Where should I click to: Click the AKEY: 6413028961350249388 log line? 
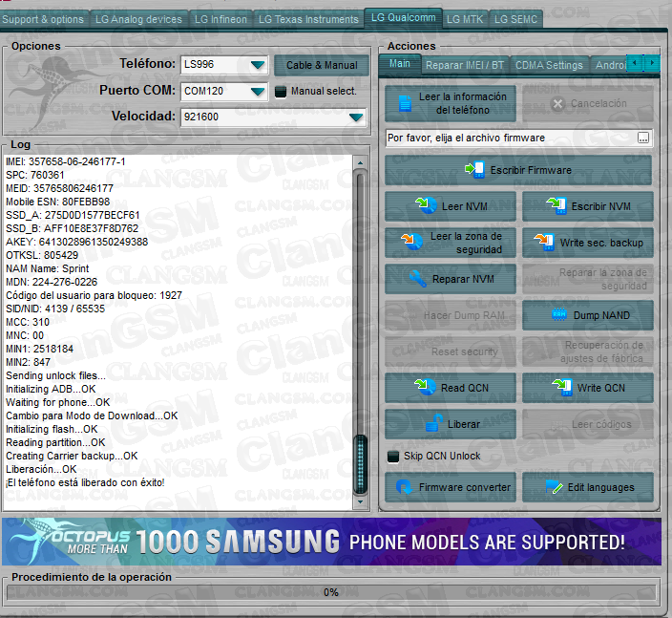tap(76, 242)
